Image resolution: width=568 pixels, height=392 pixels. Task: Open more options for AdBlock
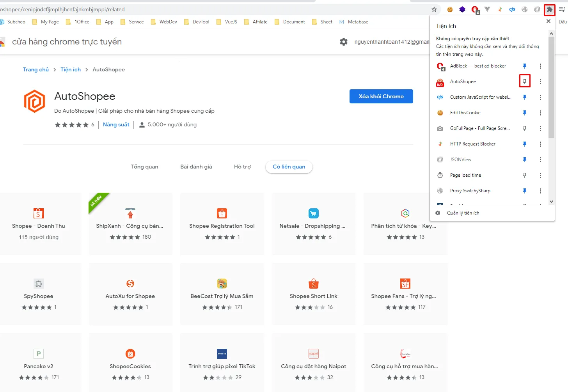[x=540, y=66]
